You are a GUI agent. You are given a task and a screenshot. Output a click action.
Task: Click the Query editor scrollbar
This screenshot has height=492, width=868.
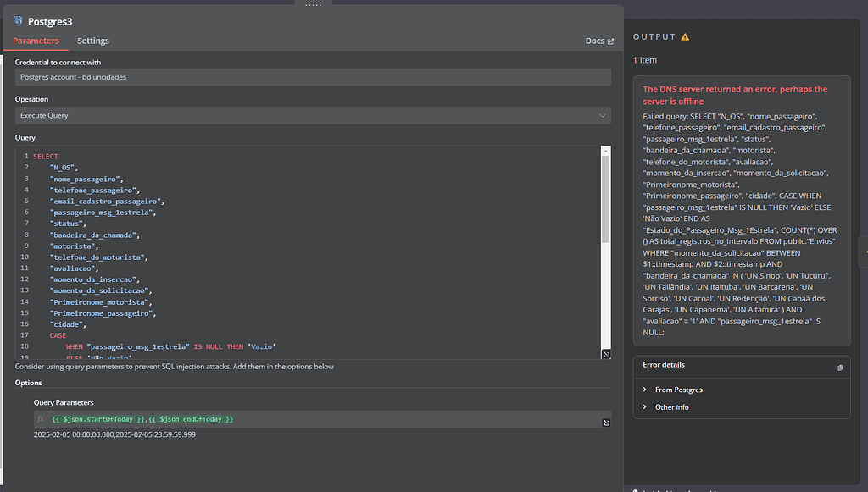604,195
